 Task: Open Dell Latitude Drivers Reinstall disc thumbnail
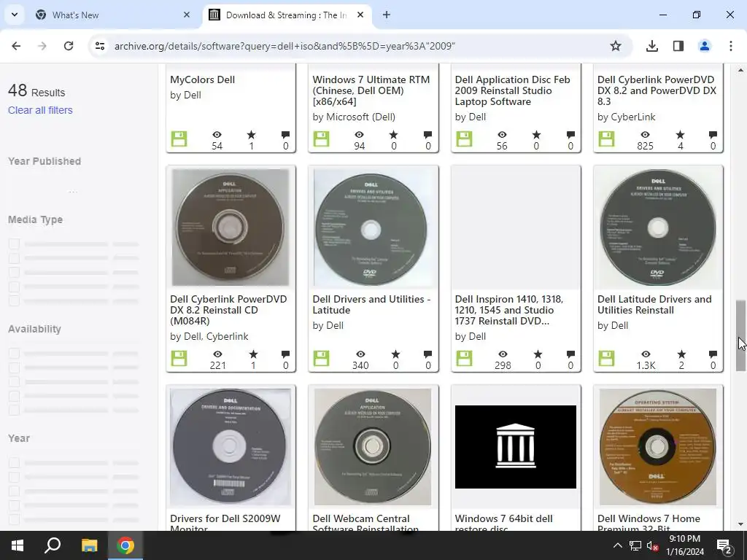[x=658, y=227]
